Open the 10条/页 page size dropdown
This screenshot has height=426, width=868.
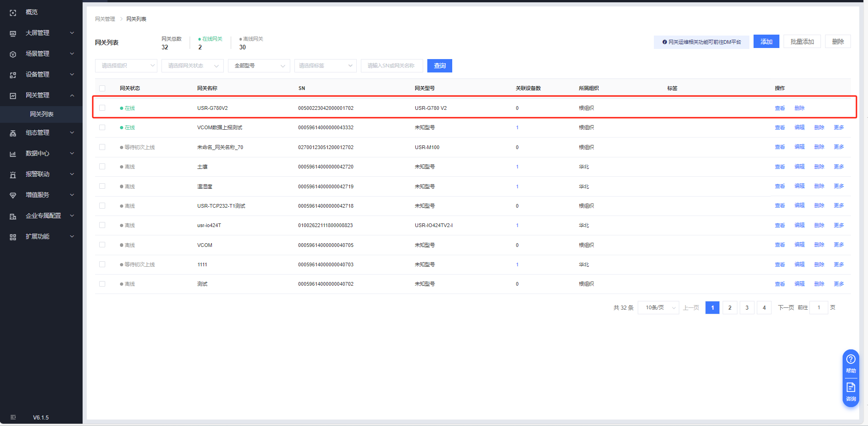coord(658,308)
